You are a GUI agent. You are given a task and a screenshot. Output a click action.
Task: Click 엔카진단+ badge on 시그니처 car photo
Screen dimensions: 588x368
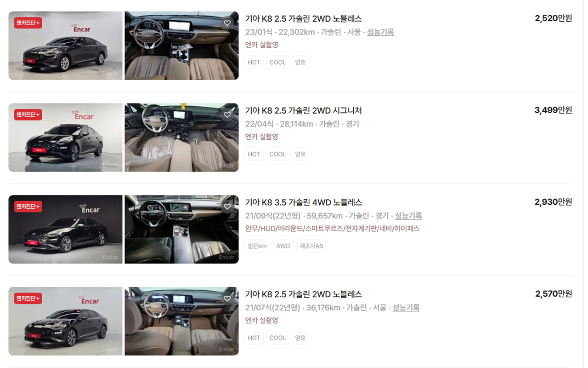coord(28,115)
